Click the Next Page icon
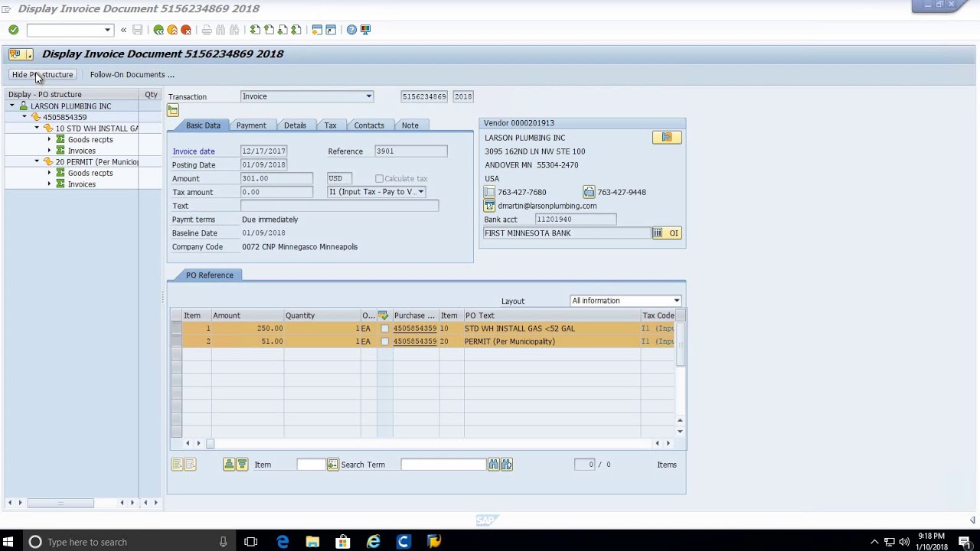 (x=283, y=30)
